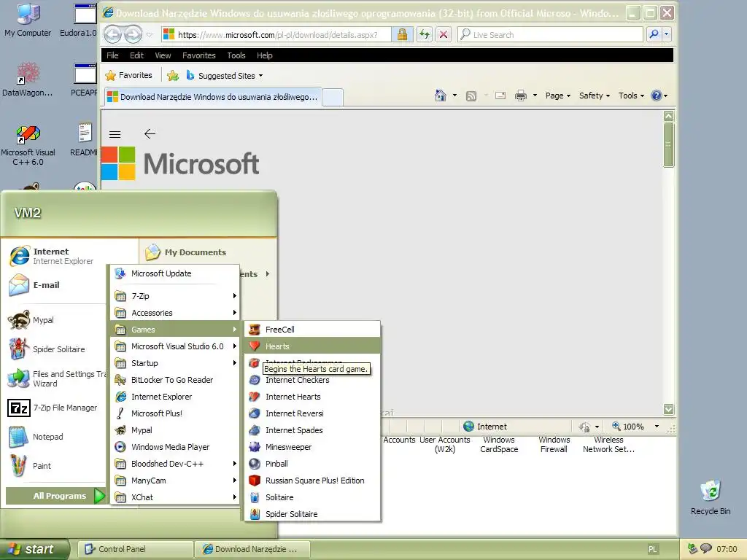This screenshot has height=560, width=747.
Task: Open Paint from Start menu
Action: [56, 466]
